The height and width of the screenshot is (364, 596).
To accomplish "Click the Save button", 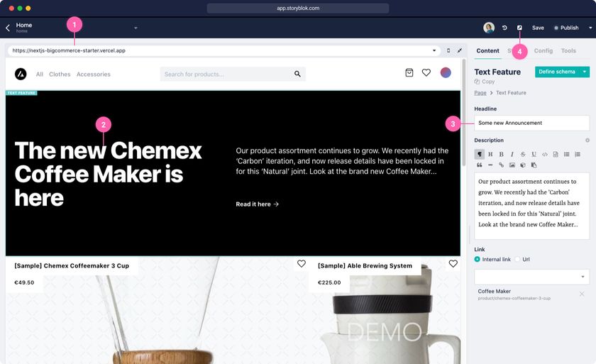I will coord(538,28).
